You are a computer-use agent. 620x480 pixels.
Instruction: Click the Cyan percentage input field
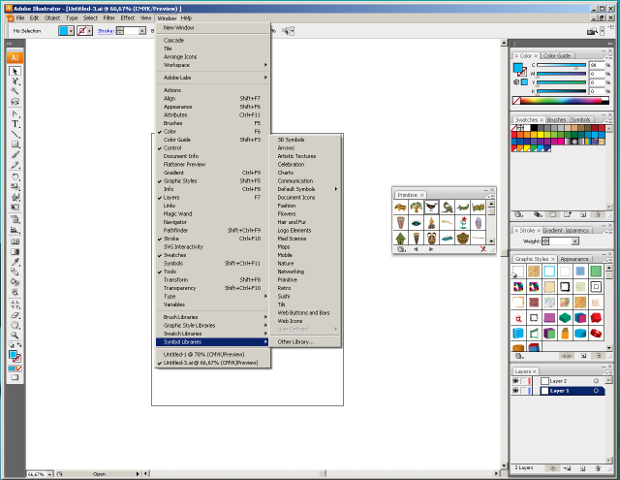tap(596, 65)
